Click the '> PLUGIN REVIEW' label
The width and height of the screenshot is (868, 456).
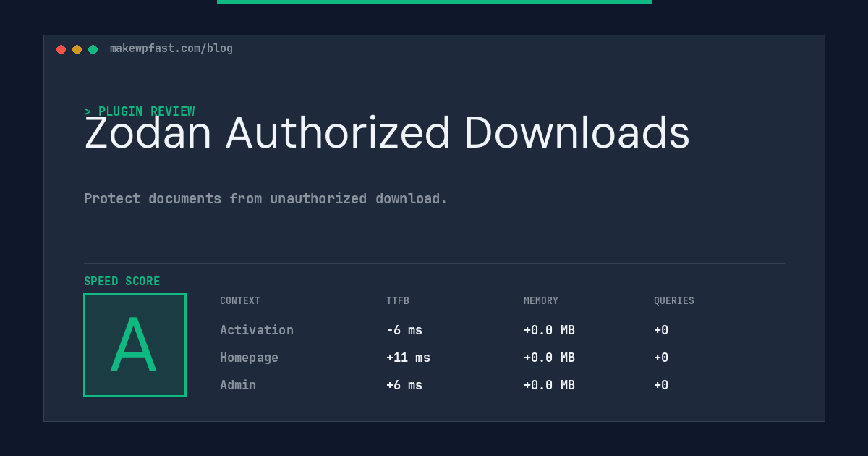140,111
